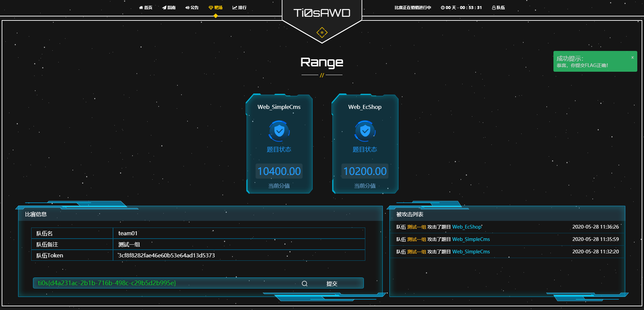Click the home icon beside 首页
644x310 pixels.
coord(141,7)
